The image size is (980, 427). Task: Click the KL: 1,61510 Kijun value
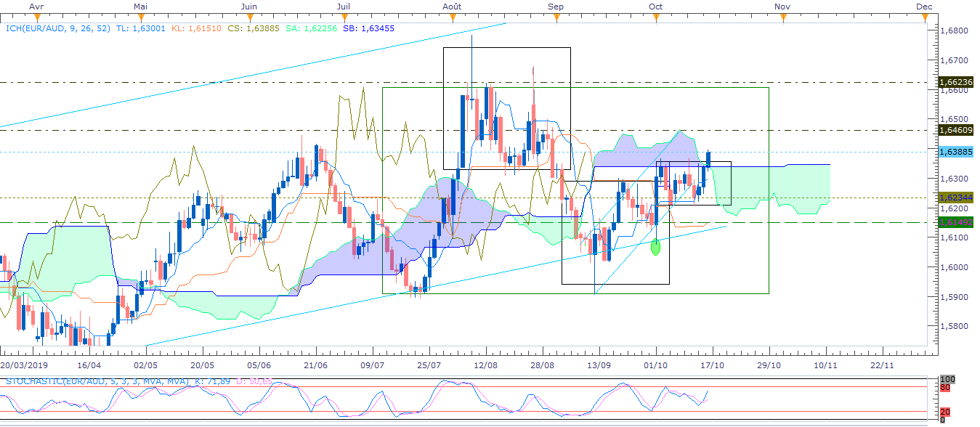pos(196,28)
